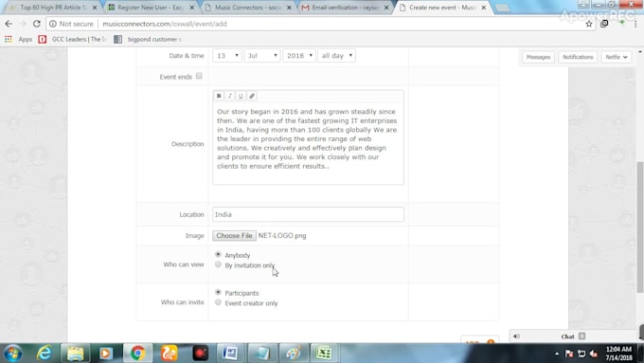
Task: Go back in browser
Action: click(9, 24)
